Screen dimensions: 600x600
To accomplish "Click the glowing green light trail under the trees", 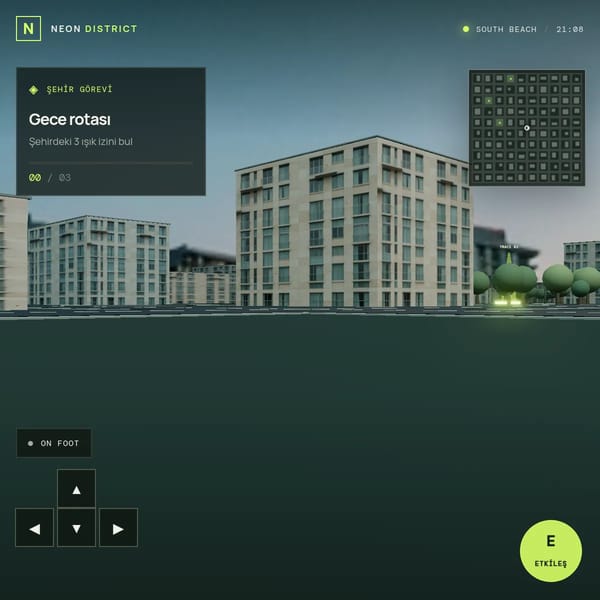I will (x=508, y=302).
